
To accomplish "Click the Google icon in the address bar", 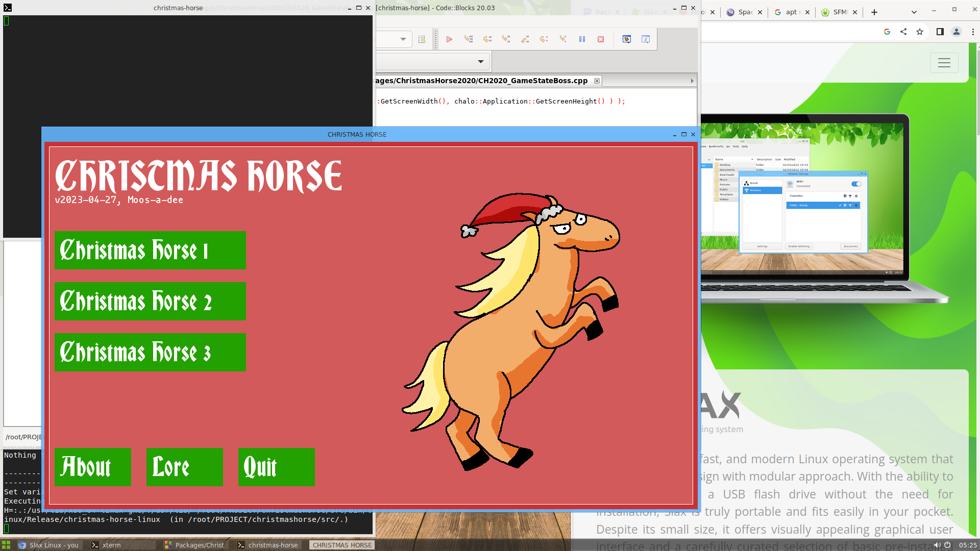I will [887, 32].
